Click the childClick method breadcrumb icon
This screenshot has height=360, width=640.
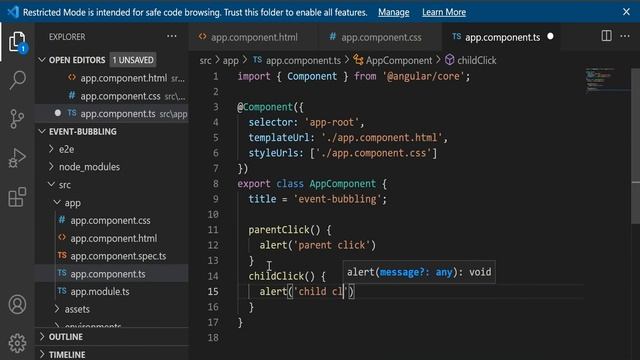click(x=449, y=60)
